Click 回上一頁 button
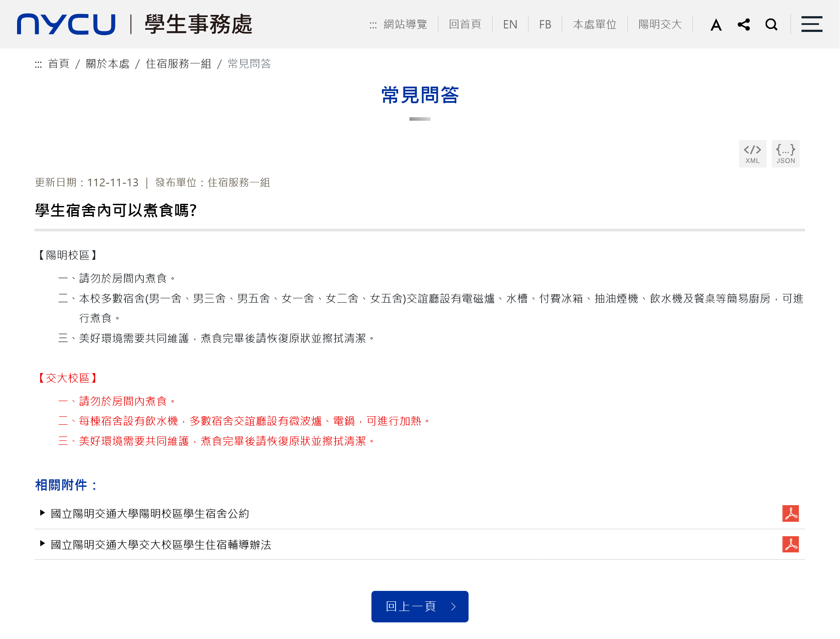 pos(420,606)
